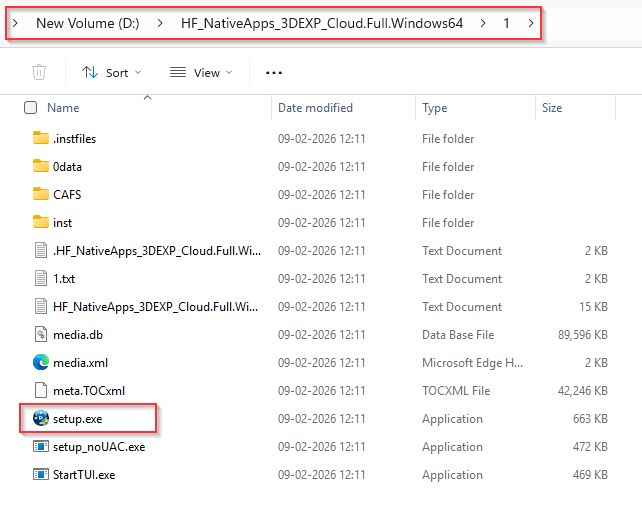This screenshot has height=512, width=642.
Task: Open the See more ellipsis menu
Action: point(274,72)
